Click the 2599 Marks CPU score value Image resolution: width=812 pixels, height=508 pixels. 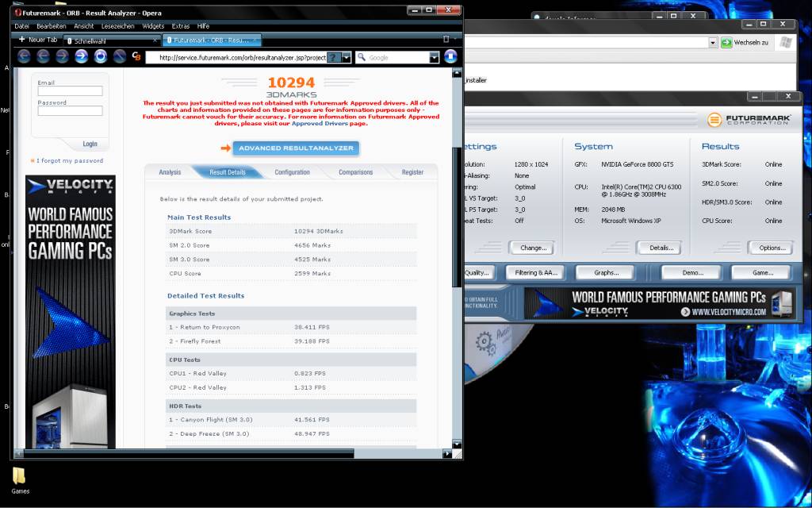click(312, 273)
